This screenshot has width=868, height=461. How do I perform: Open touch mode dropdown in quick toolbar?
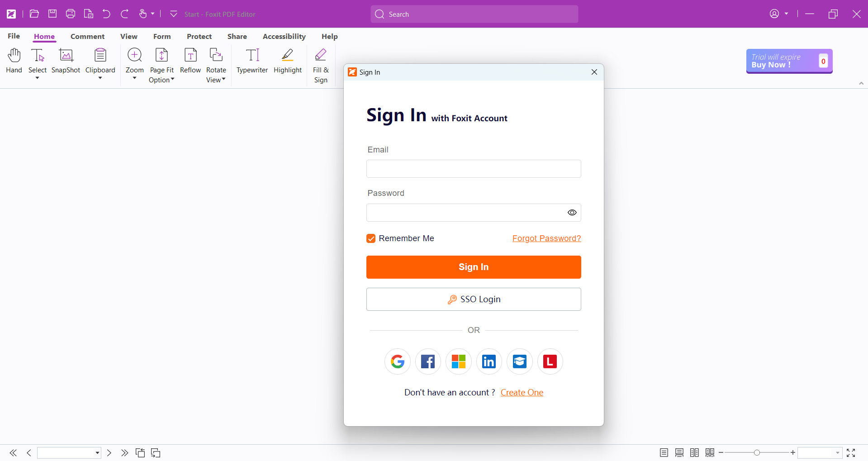point(153,14)
